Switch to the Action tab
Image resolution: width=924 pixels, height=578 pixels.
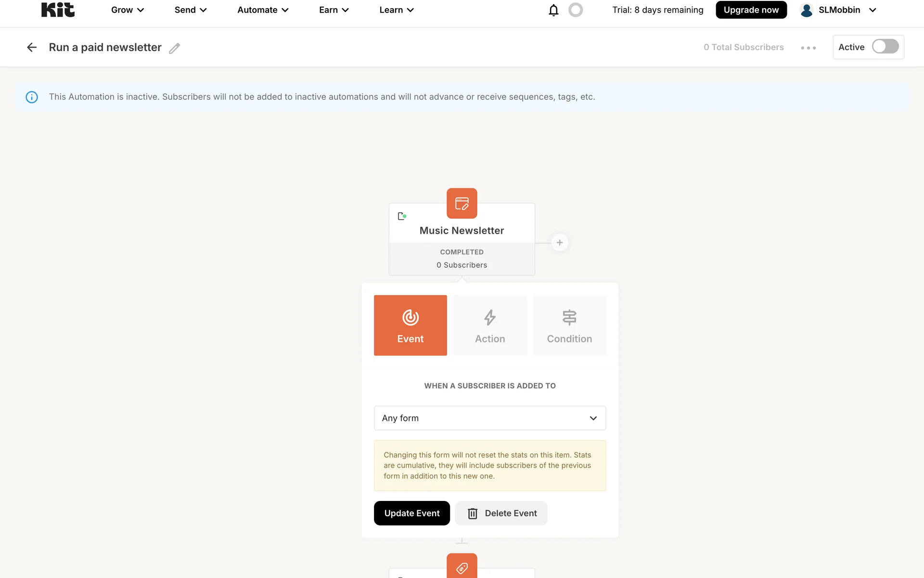490,326
